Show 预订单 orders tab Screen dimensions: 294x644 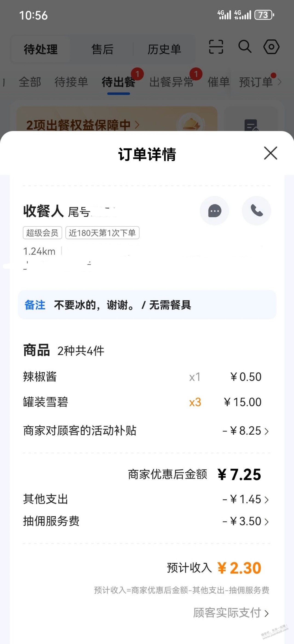click(256, 82)
